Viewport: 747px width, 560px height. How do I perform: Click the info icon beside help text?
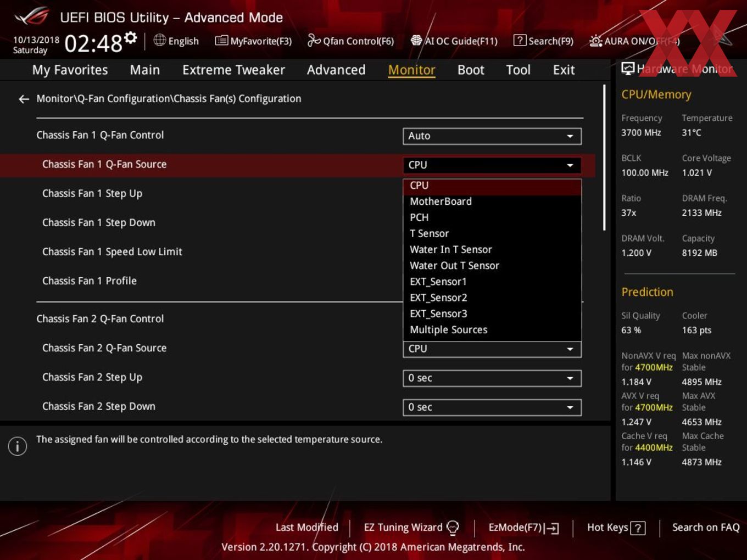(x=18, y=446)
